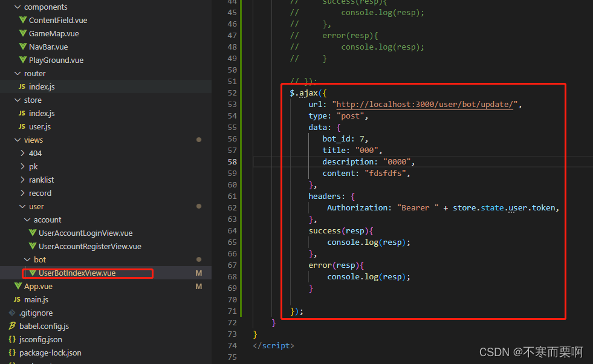The image size is (593, 364).
Task: Expand the pk folder chevron
Action: point(22,166)
